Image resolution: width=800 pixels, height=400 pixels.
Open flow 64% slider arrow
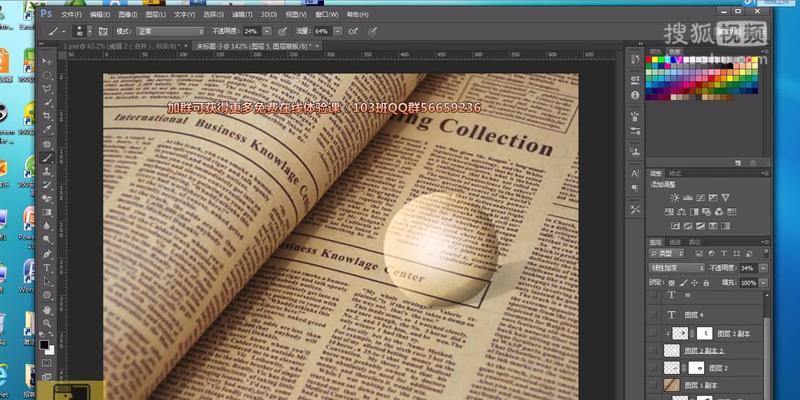point(338,31)
